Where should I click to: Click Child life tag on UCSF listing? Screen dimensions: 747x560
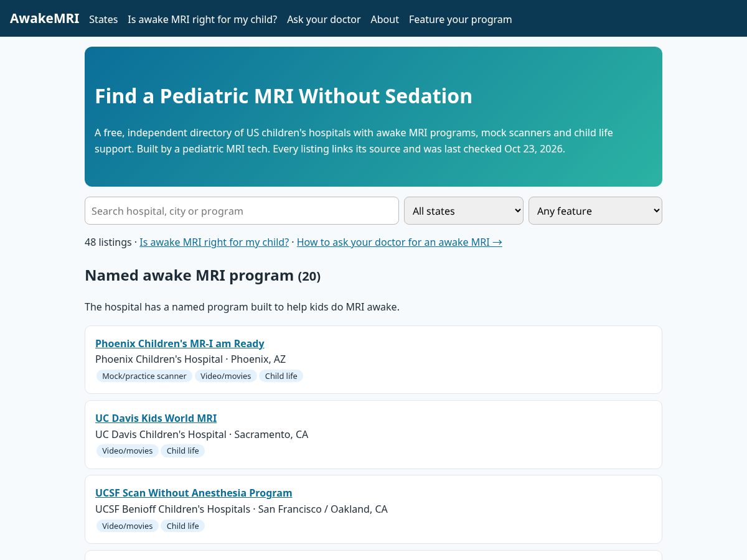pyautogui.click(x=183, y=526)
